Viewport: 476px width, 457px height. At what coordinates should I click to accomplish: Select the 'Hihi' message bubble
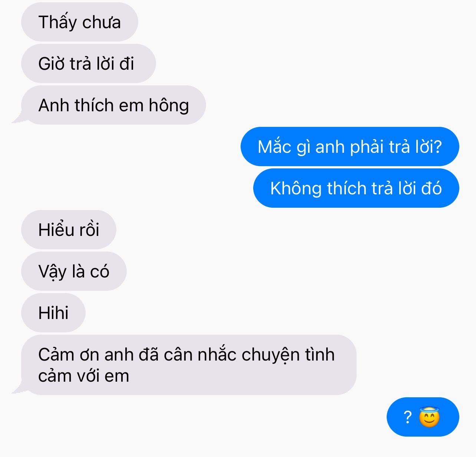(53, 313)
